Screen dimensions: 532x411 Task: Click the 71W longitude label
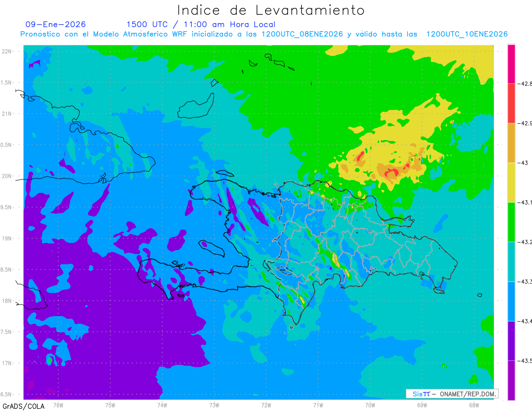tap(318, 405)
